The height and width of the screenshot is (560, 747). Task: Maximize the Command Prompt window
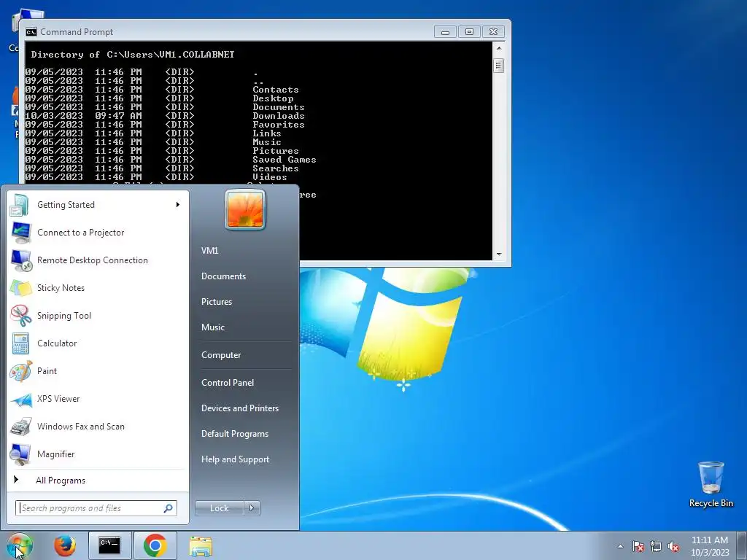[469, 32]
